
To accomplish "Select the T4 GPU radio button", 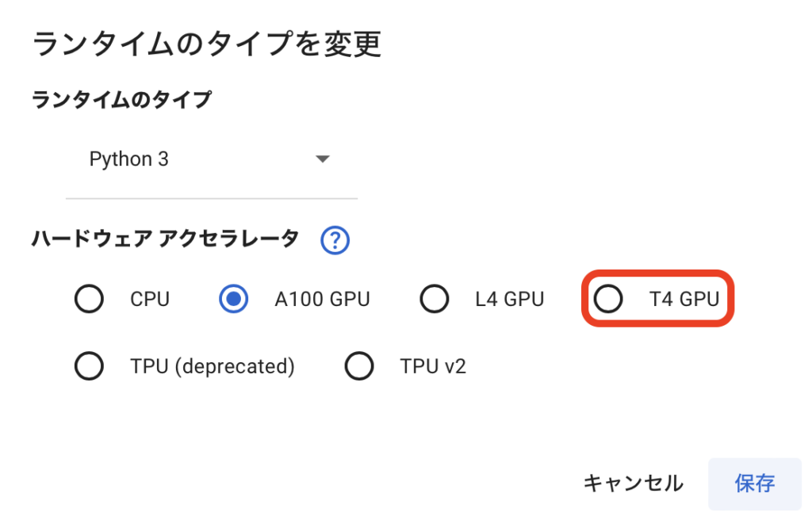I will (608, 300).
